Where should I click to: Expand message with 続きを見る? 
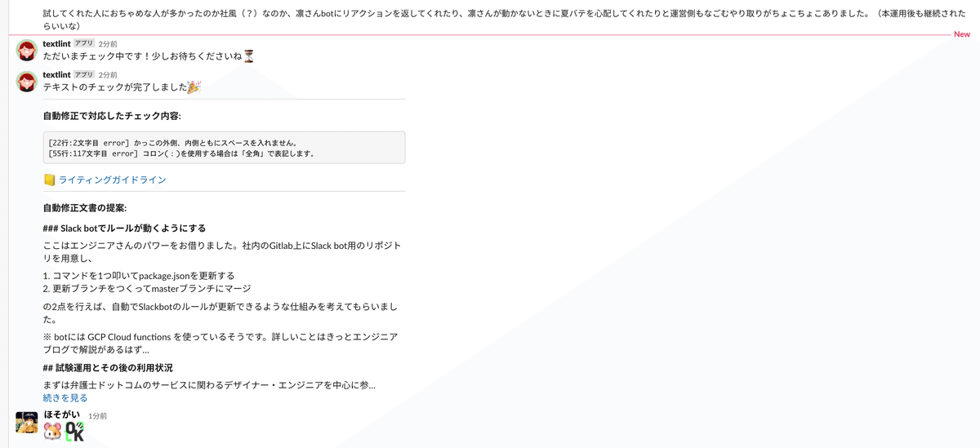click(65, 397)
